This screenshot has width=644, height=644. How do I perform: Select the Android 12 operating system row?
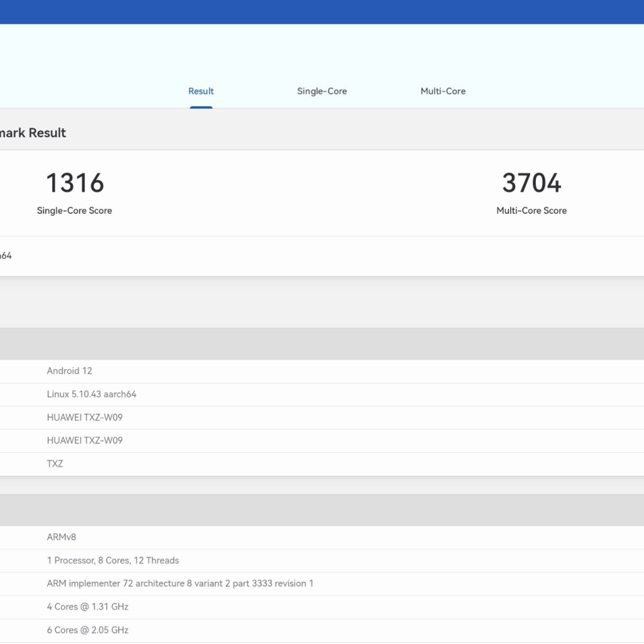tap(69, 371)
